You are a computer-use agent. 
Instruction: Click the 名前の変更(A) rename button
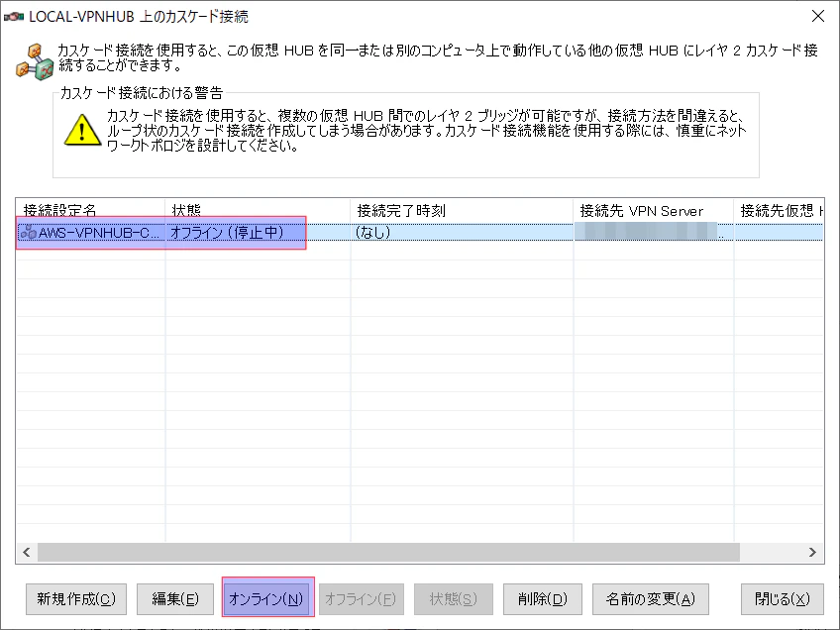[651, 599]
